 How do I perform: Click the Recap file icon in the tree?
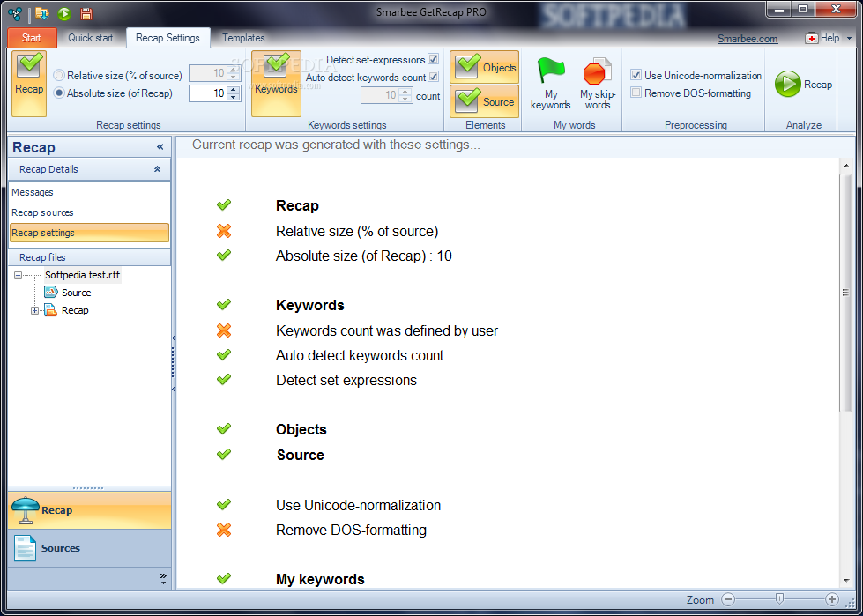coord(50,310)
